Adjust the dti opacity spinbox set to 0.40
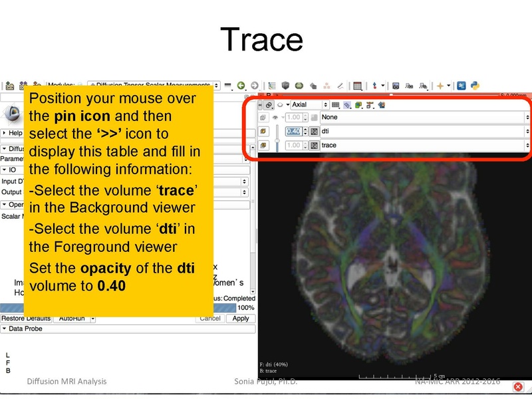Screen dimensions: 532x399 click(x=295, y=132)
